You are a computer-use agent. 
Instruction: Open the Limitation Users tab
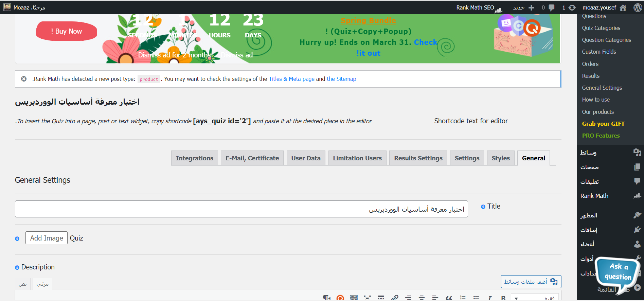point(357,158)
